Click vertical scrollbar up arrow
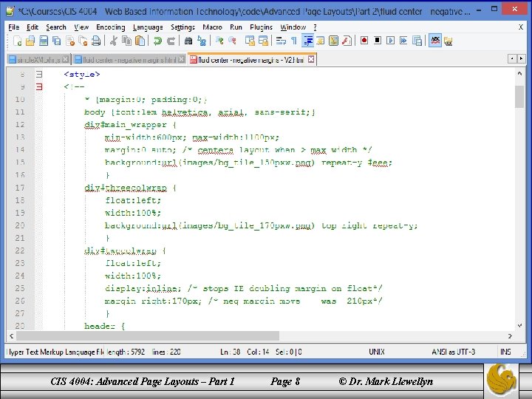This screenshot has width=532, height=399. tap(519, 74)
